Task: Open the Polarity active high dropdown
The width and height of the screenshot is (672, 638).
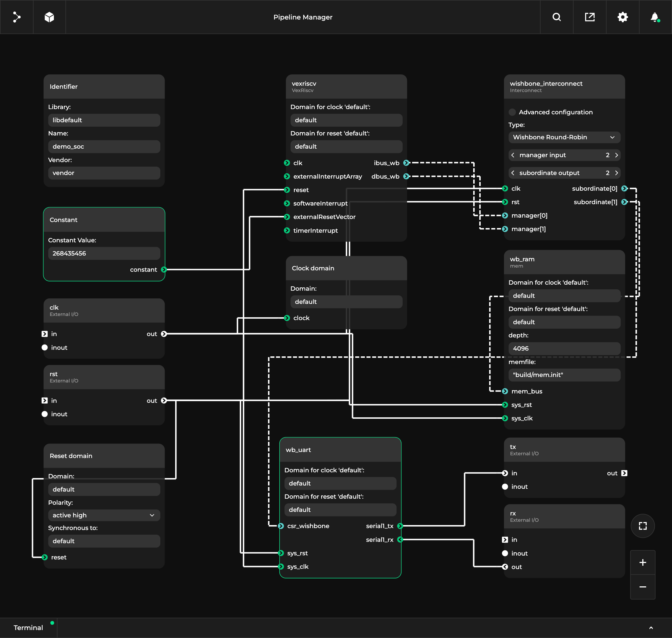Action: click(x=104, y=515)
